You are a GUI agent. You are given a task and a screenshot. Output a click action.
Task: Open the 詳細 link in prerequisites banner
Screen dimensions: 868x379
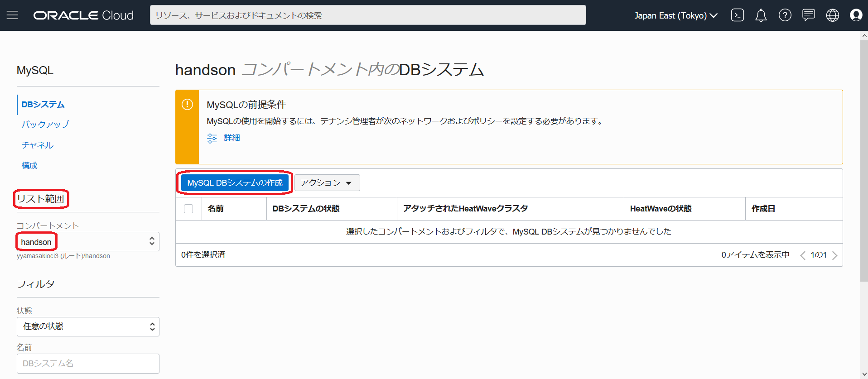tap(232, 138)
